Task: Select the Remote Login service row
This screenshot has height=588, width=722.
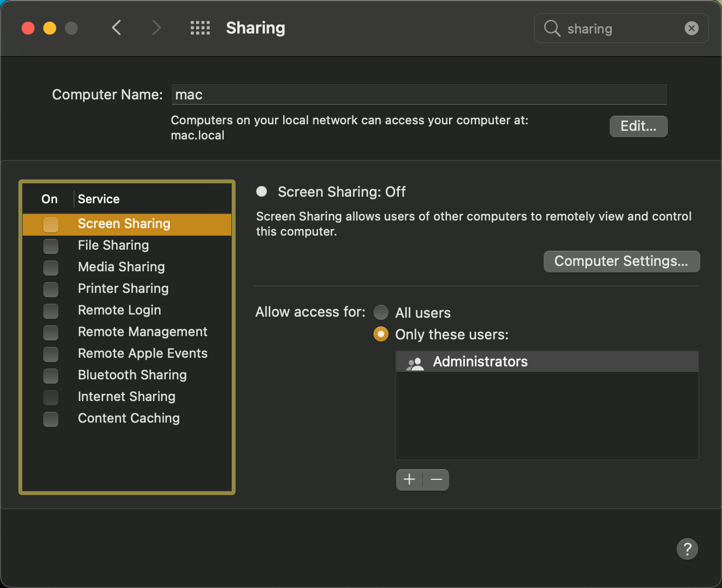Action: click(127, 311)
